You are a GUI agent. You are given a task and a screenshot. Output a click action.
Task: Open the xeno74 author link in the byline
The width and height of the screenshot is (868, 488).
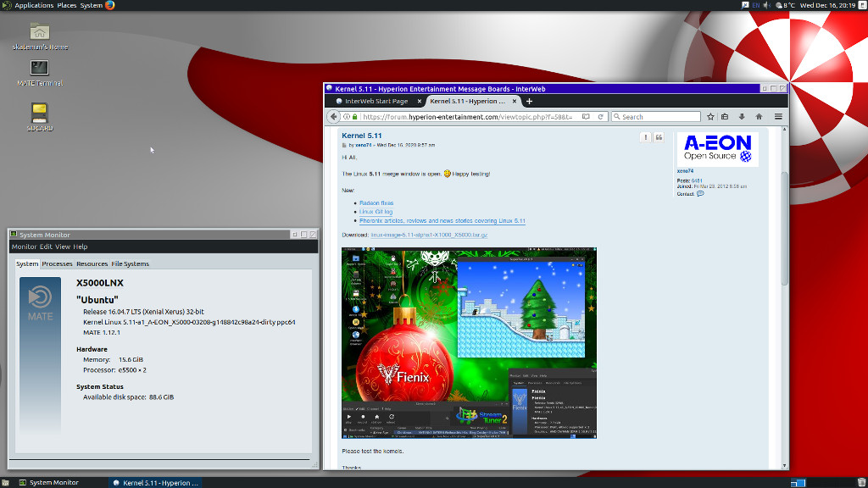[x=363, y=146]
